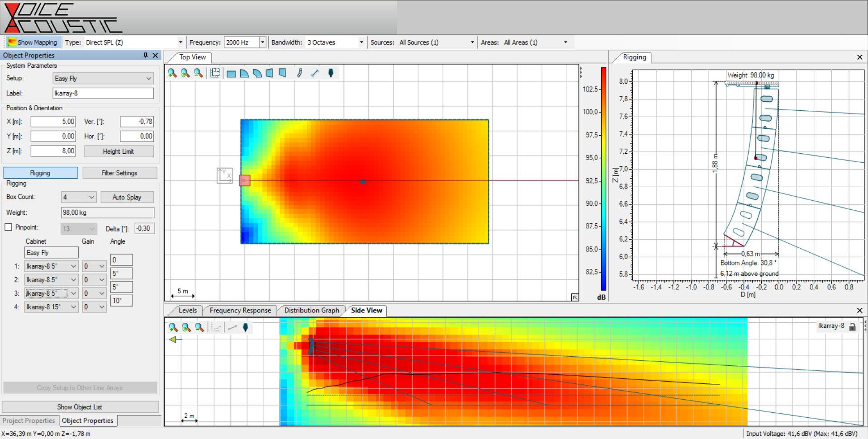This screenshot has height=439, width=868.
Task: Activate the rectangular audience area tool
Action: [231, 73]
